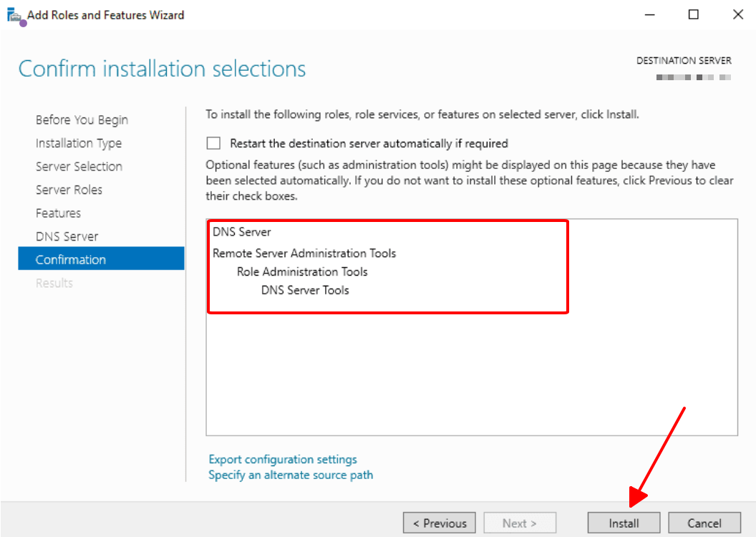
Task: Select Remote Server Administration Tools entry
Action: point(304,253)
